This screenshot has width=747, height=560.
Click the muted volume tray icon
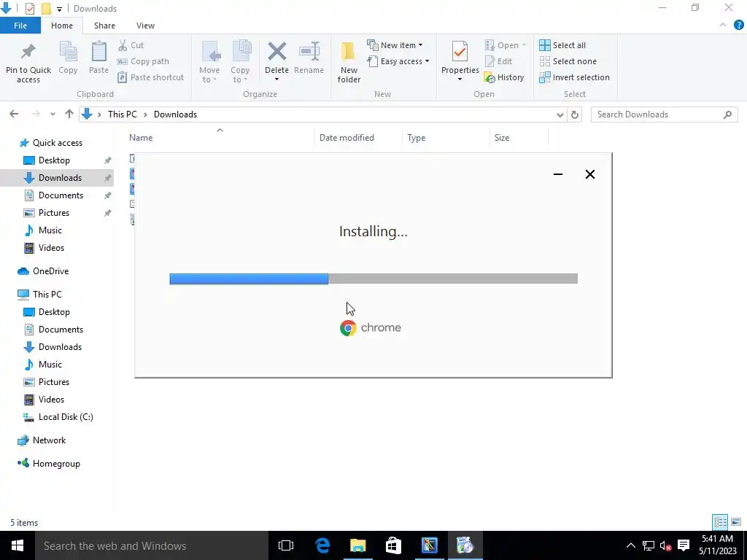click(665, 545)
